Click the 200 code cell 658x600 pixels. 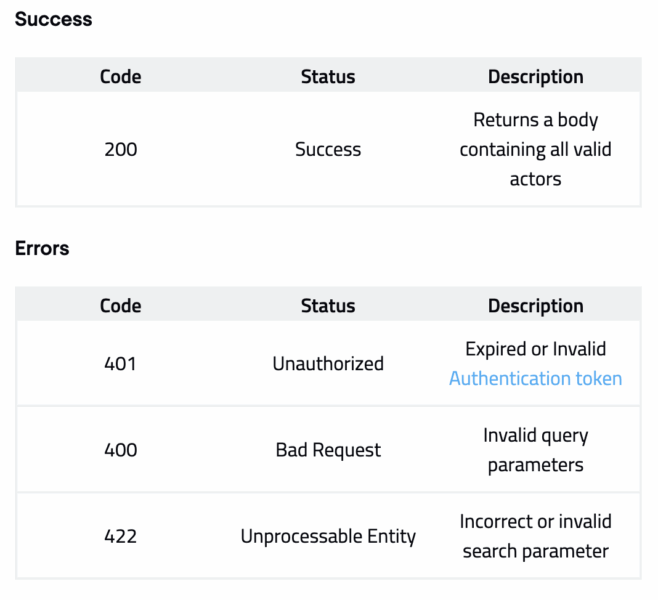(120, 149)
